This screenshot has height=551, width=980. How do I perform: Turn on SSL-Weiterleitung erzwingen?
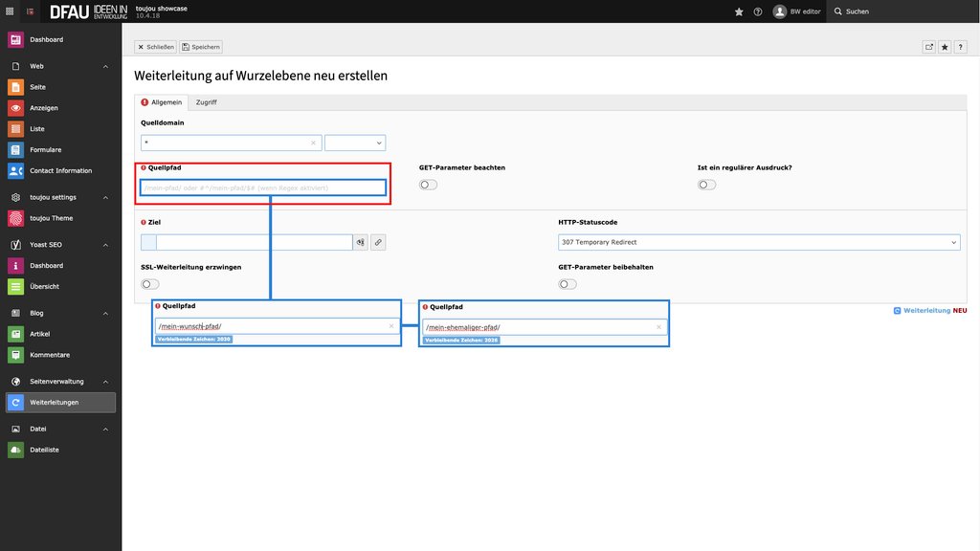click(x=150, y=284)
